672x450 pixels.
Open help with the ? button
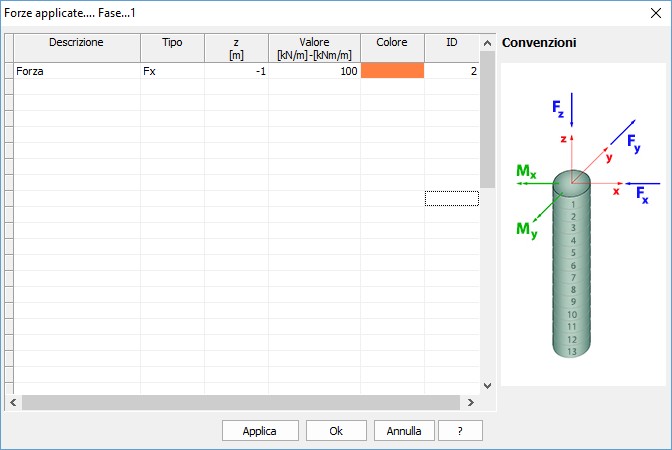coord(460,430)
